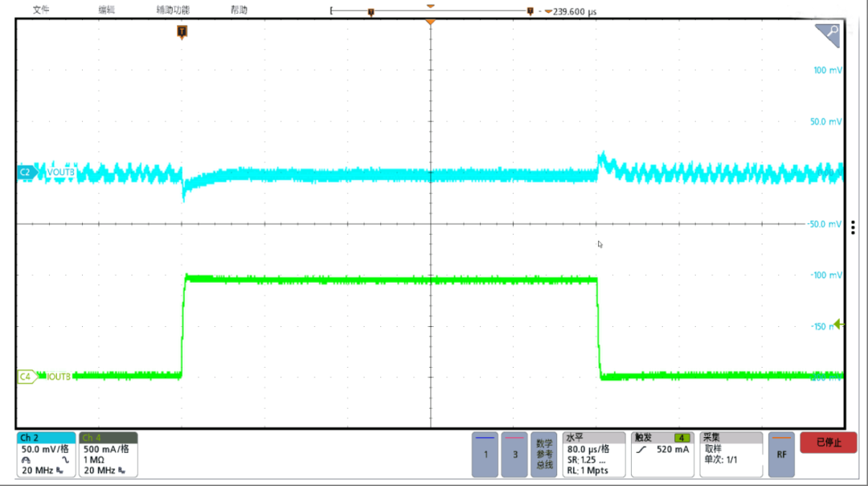Click the 20 MHz bandwidth text in Ch 4

pyautogui.click(x=100, y=471)
